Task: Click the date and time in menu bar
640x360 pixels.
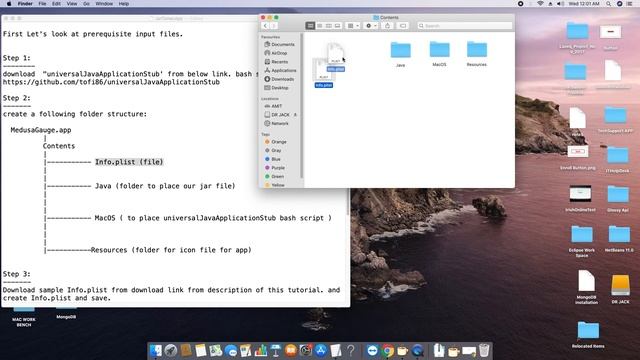Action: [584, 4]
